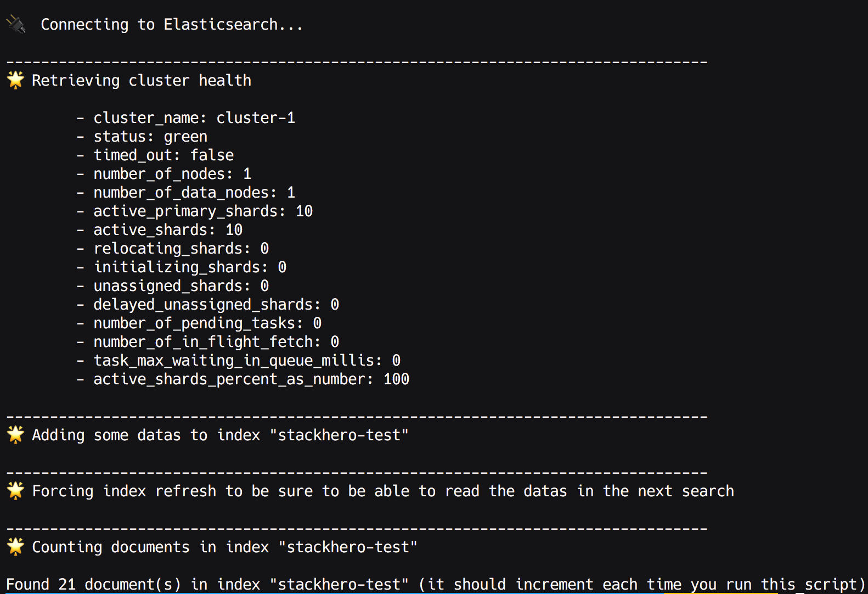868x594 pixels.
Task: Click the star icon before Forcing index refresh
Action: point(16,491)
